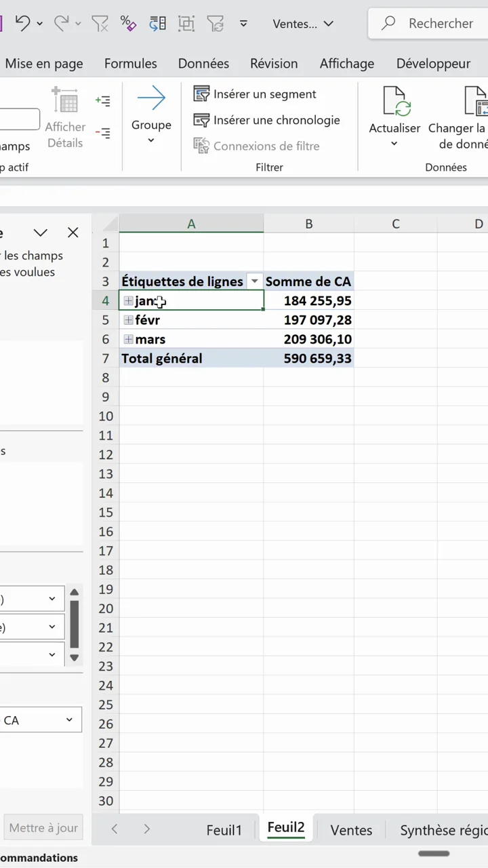The image size is (488, 868).
Task: Select column A header
Action: tap(191, 224)
